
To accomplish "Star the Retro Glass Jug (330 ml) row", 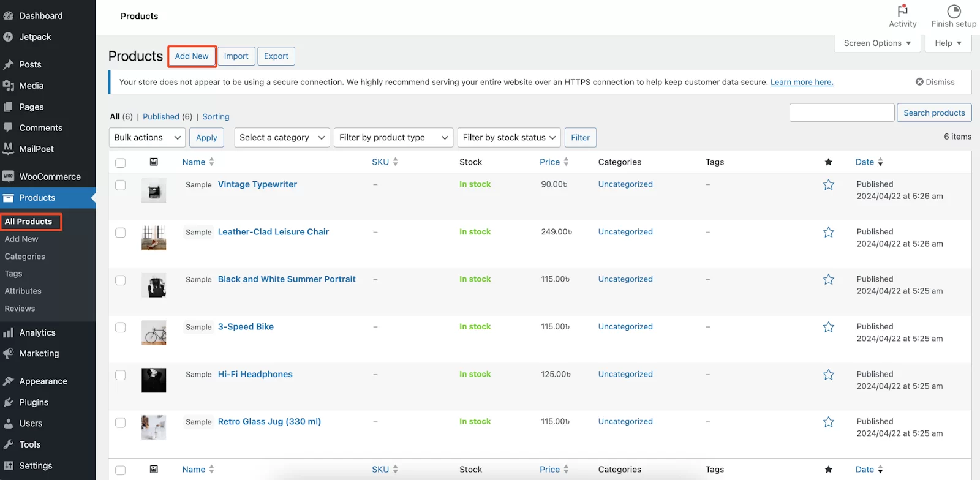I will coord(829,422).
